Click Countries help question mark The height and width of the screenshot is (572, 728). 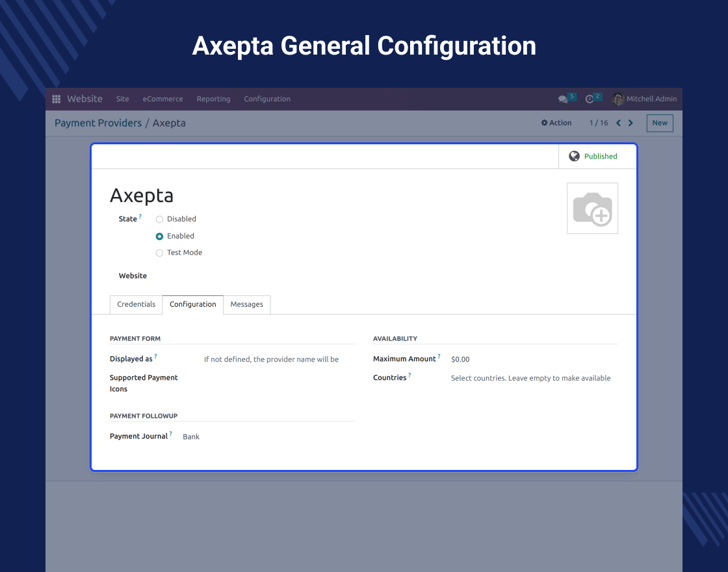(x=409, y=375)
